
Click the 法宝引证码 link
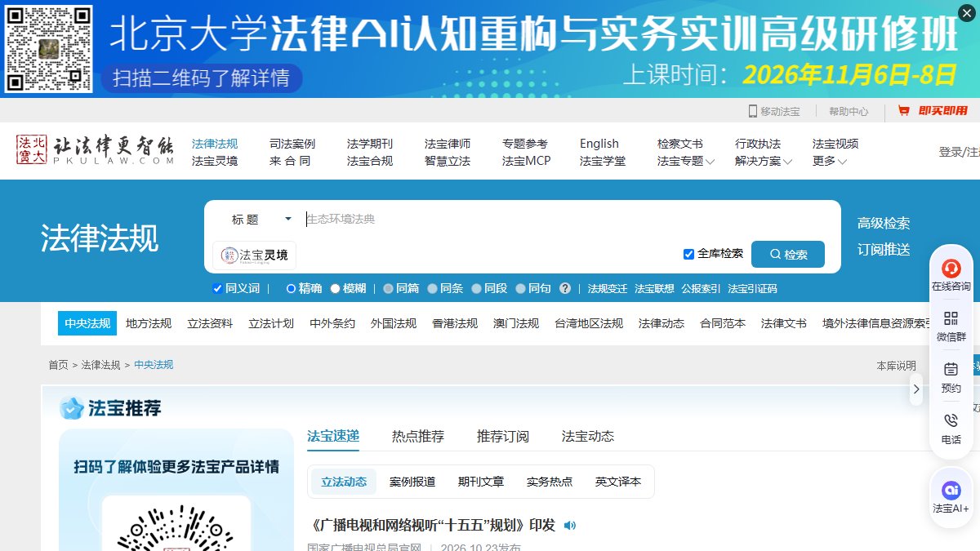(752, 288)
